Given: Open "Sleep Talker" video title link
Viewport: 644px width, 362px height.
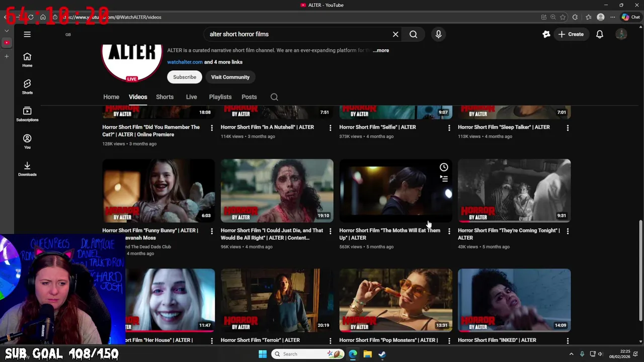Looking at the screenshot, I should [x=504, y=127].
